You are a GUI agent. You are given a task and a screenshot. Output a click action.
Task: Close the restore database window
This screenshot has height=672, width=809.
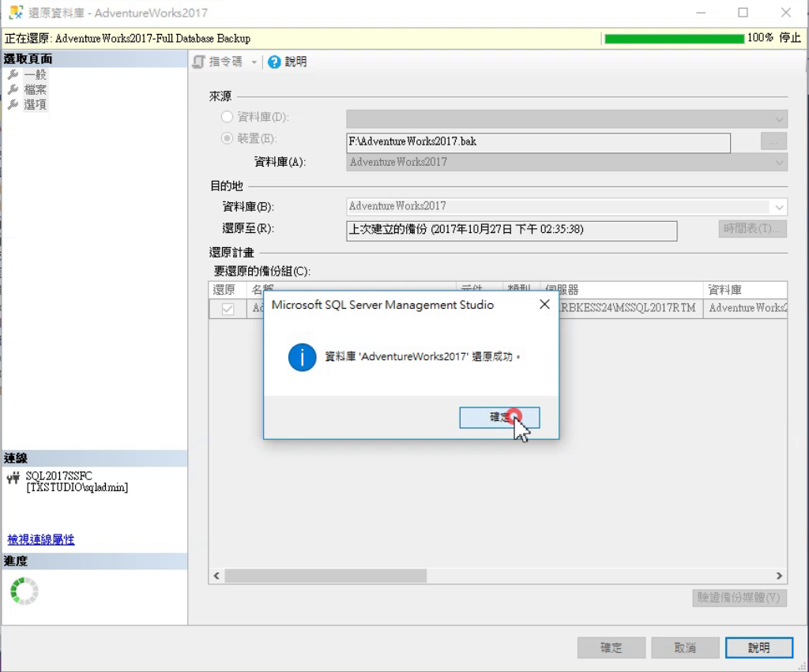pyautogui.click(x=786, y=13)
